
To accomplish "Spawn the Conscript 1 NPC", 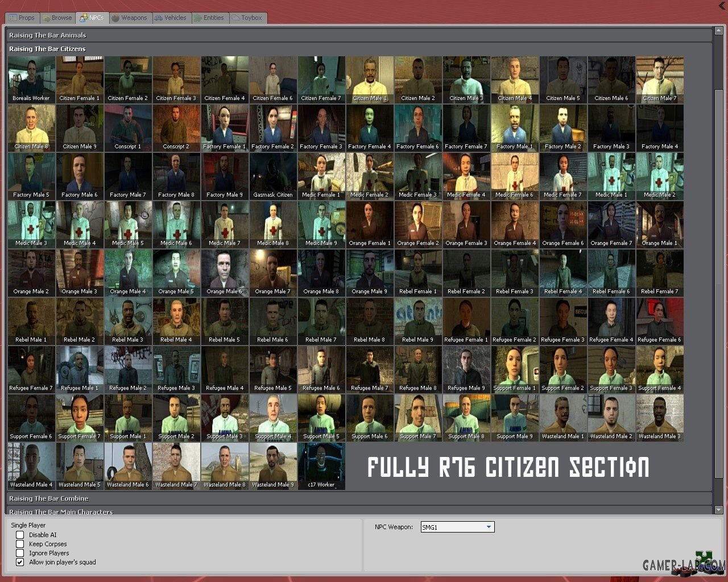I will [x=128, y=128].
